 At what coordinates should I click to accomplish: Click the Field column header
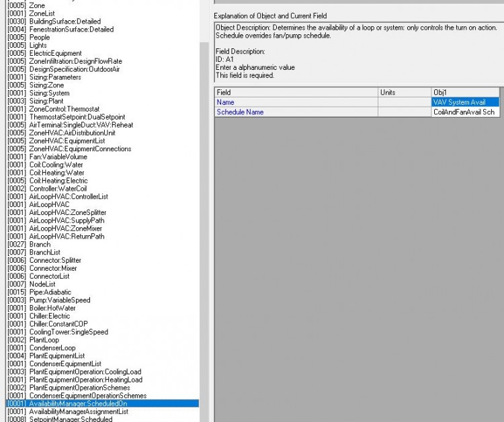tap(296, 92)
